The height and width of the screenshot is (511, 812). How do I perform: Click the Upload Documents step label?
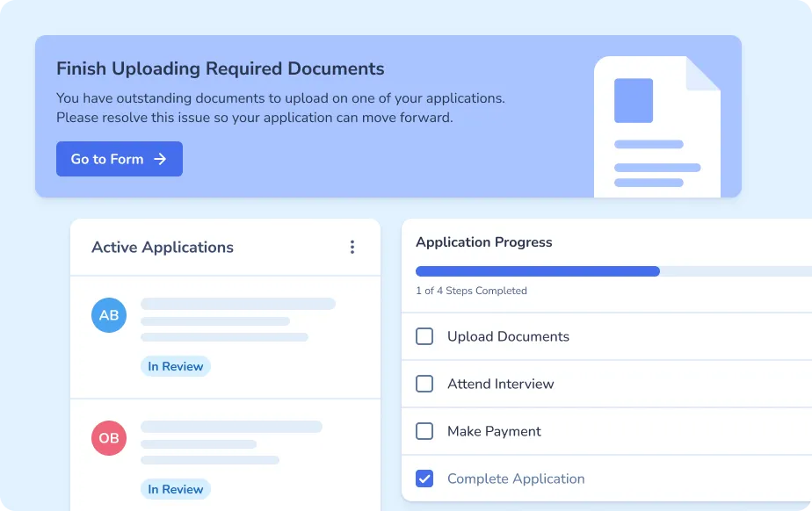coord(508,336)
